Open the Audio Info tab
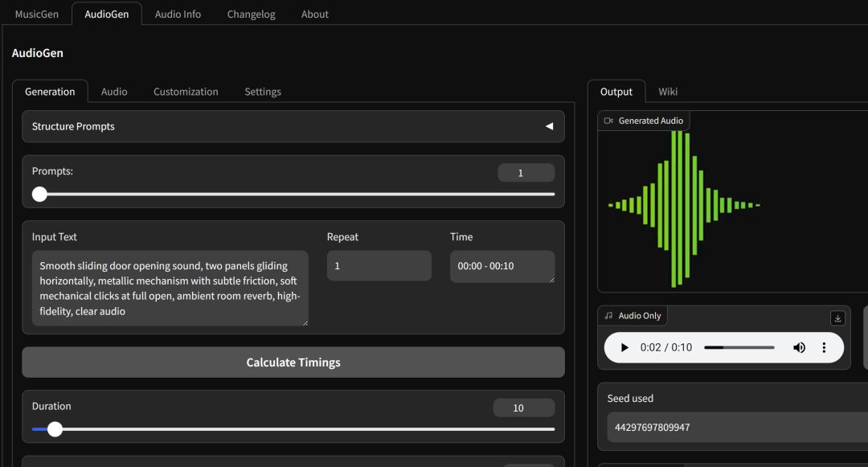This screenshot has width=868, height=467. [178, 14]
